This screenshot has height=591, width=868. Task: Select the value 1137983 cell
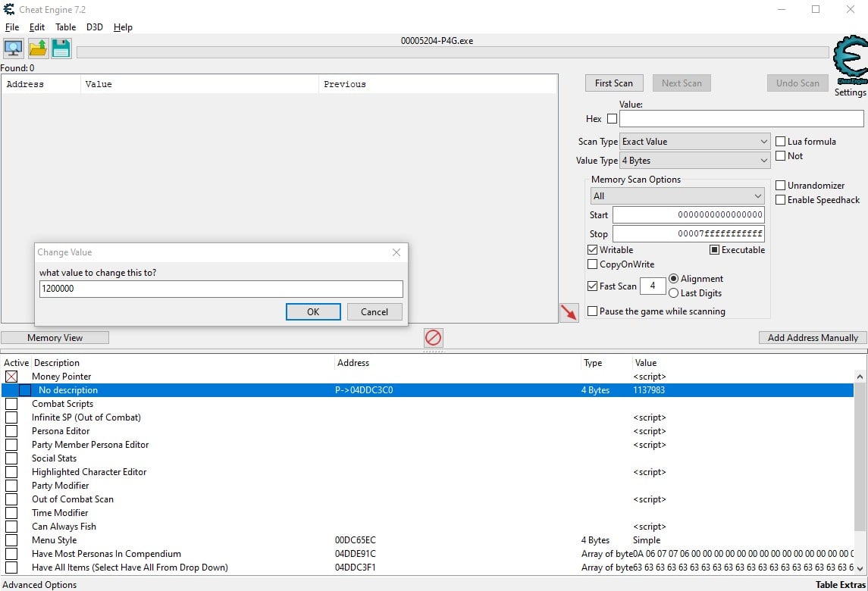[x=649, y=390]
